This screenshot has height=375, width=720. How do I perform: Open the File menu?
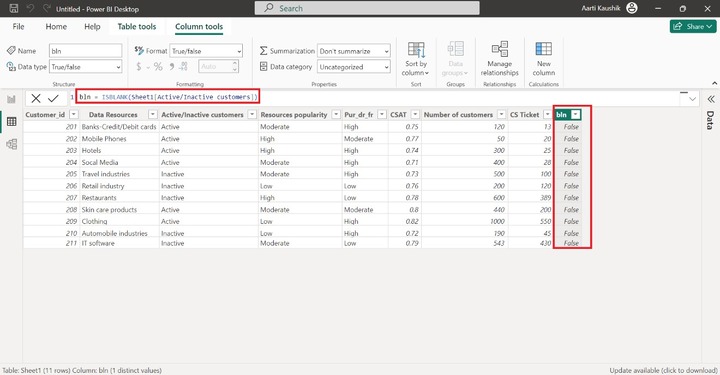[18, 27]
